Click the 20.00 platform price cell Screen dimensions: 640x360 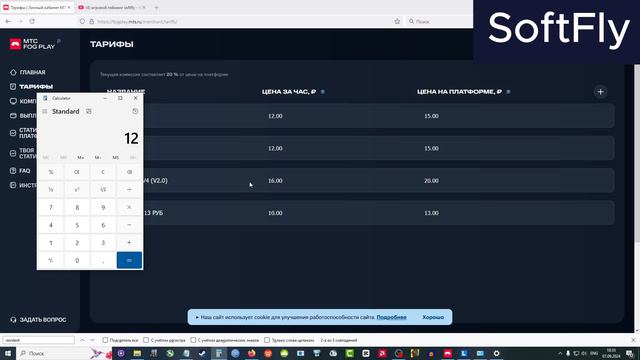click(x=431, y=180)
